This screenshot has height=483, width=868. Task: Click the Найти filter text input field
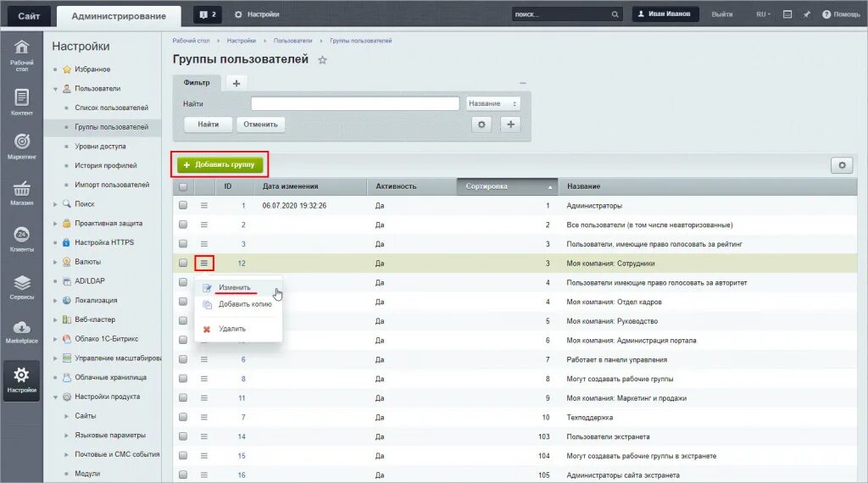(355, 103)
